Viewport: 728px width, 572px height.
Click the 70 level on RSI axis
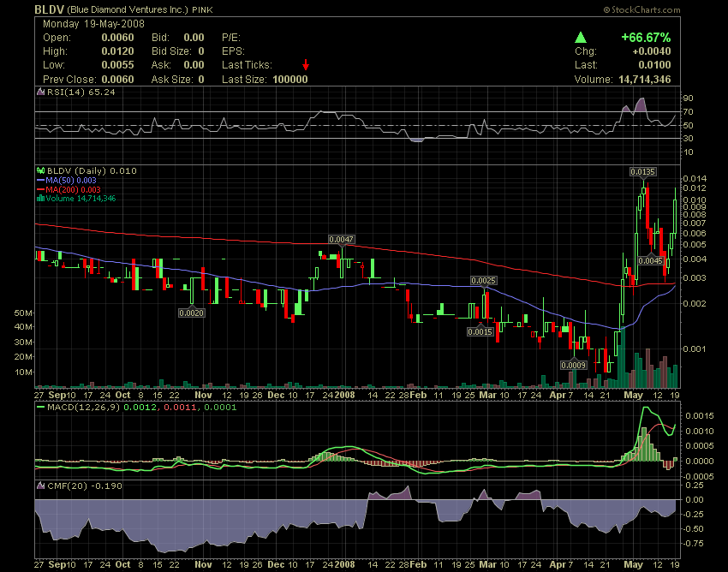688,112
